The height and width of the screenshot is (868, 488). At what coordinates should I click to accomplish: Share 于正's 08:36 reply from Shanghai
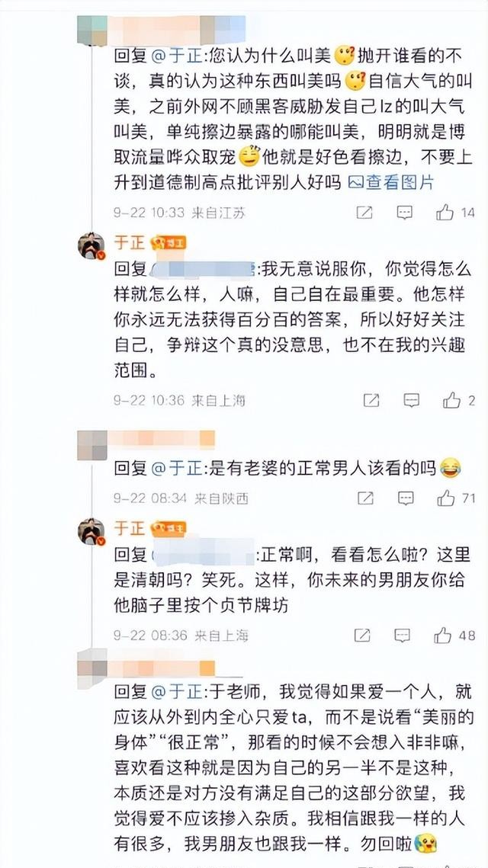click(x=362, y=635)
